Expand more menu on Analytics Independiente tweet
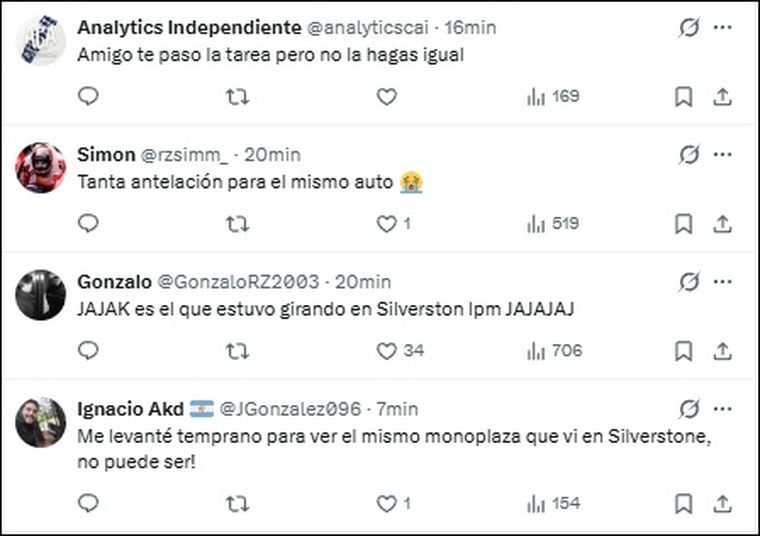 click(723, 28)
